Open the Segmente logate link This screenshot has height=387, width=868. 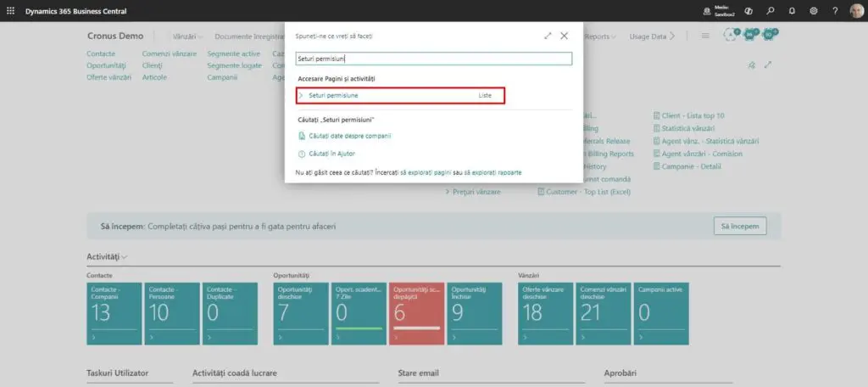point(235,65)
